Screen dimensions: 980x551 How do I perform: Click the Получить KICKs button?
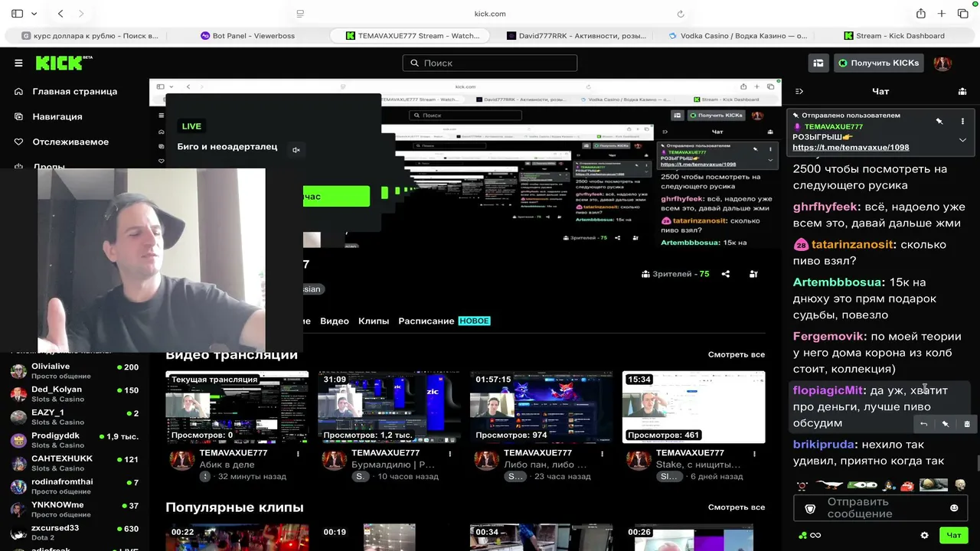878,63
